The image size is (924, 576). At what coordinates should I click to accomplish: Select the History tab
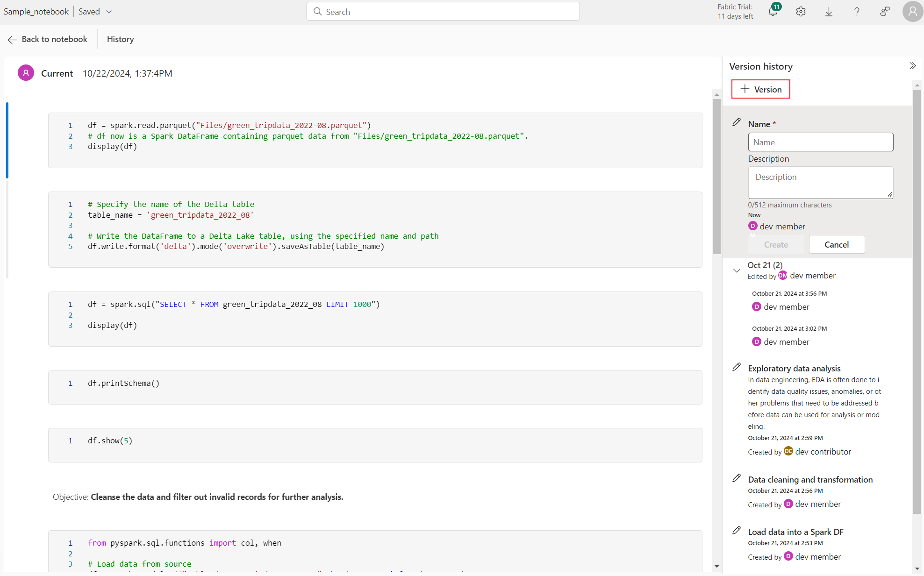[120, 39]
